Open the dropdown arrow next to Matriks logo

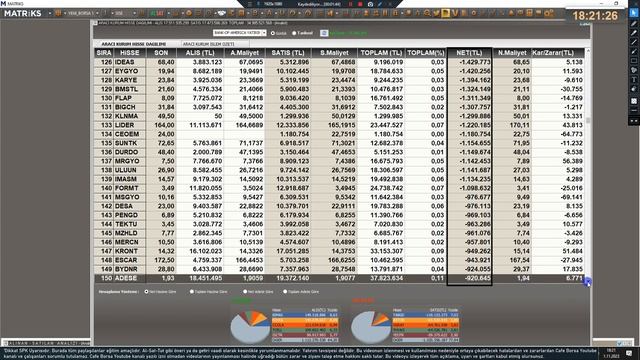(x=50, y=13)
